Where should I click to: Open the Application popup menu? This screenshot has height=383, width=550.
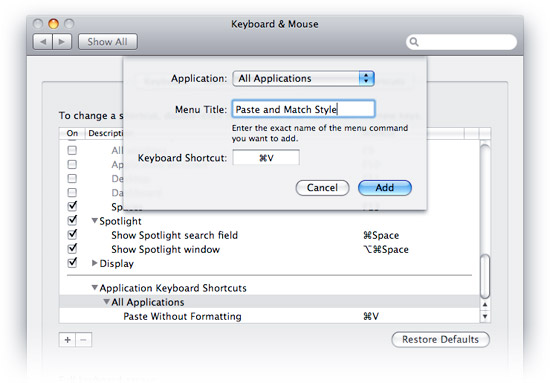click(x=303, y=78)
